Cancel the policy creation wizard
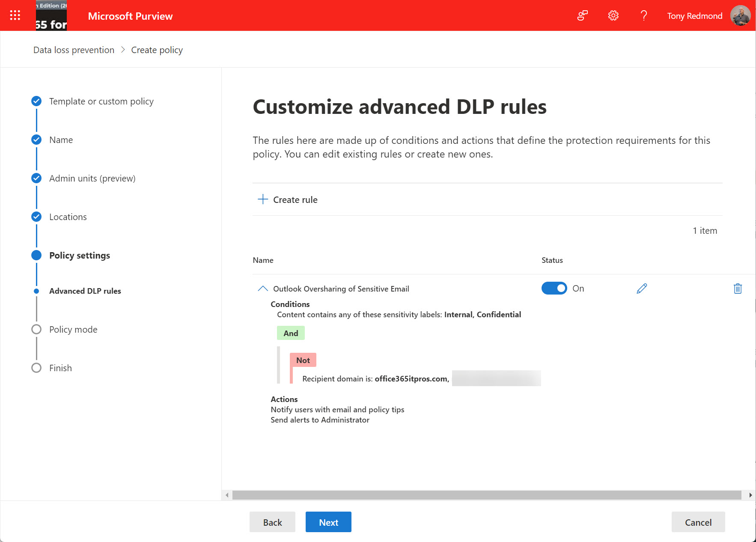756x542 pixels. coord(698,522)
